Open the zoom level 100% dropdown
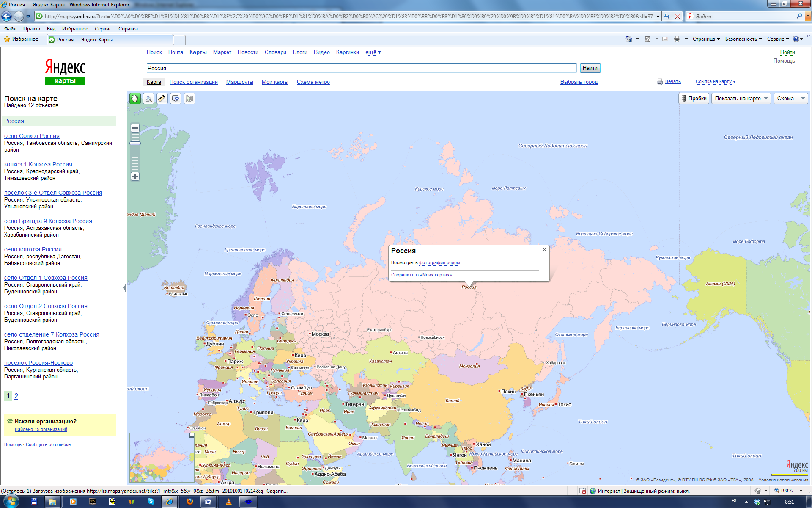The height and width of the screenshot is (508, 812). coord(801,491)
